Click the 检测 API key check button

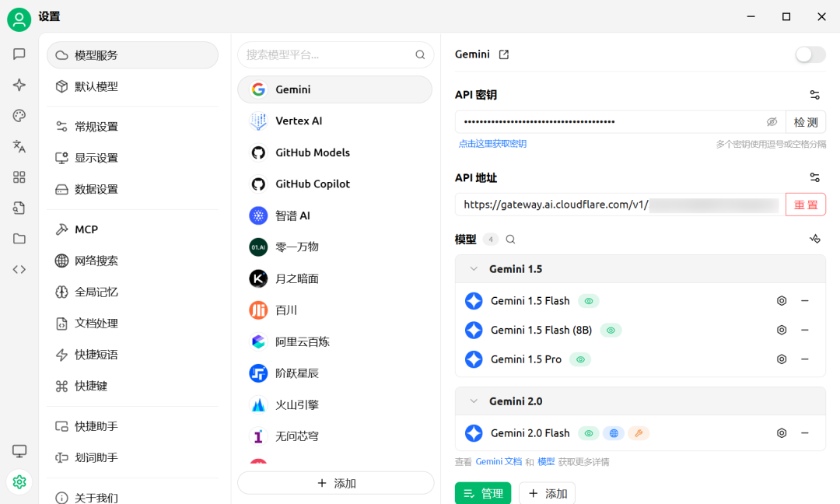point(806,122)
